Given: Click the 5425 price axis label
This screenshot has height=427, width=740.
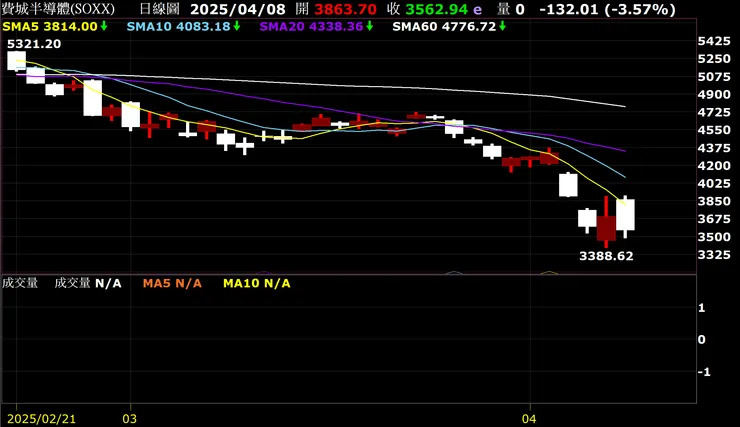Looking at the screenshot, I should 714,41.
